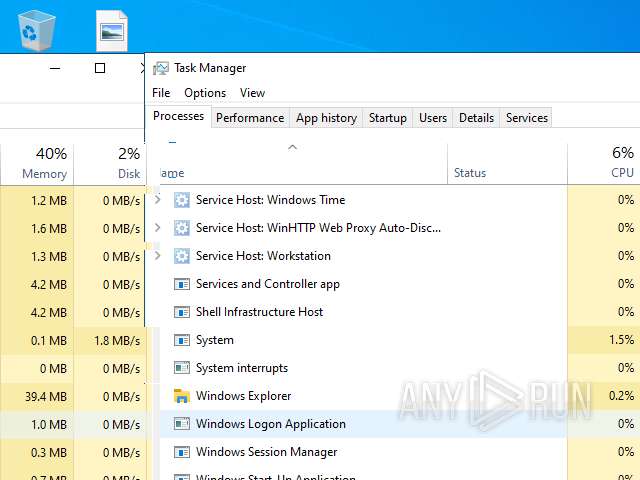Sort by the 6% CPU column header

pyautogui.click(x=604, y=164)
